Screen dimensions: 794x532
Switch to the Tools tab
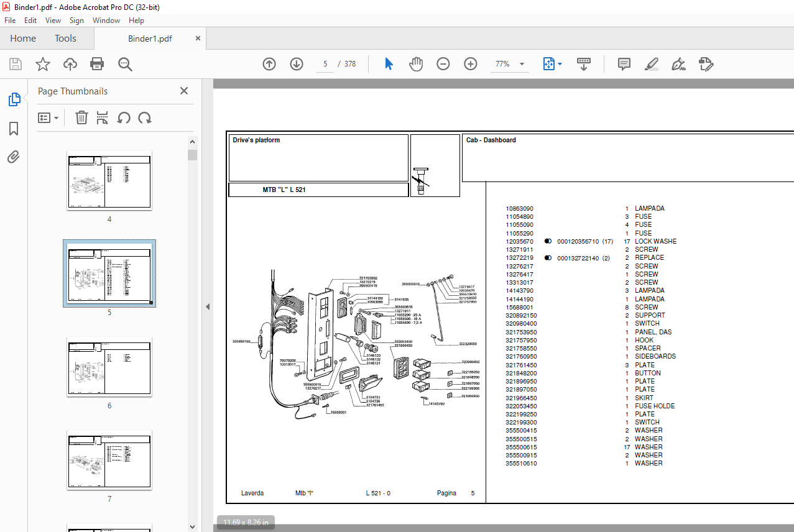[x=65, y=39]
